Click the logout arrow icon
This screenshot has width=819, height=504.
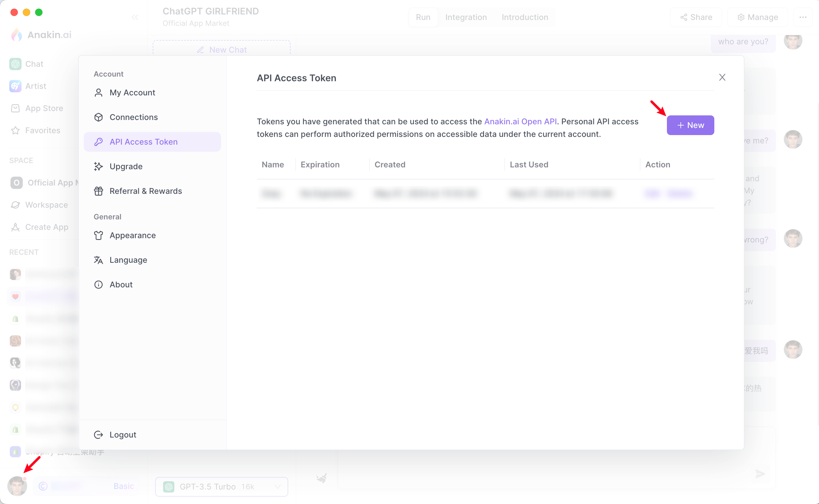99,435
